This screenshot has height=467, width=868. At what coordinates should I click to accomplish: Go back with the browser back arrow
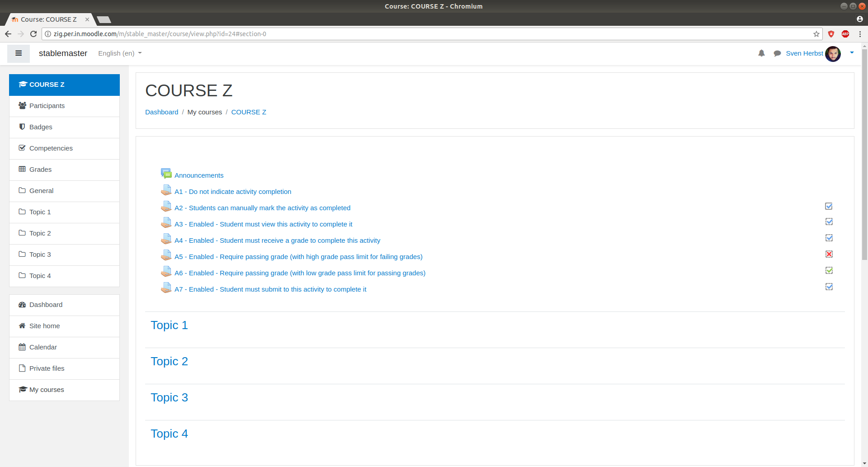point(8,34)
